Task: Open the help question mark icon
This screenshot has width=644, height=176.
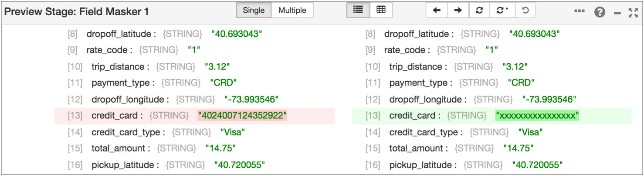Action: click(600, 12)
